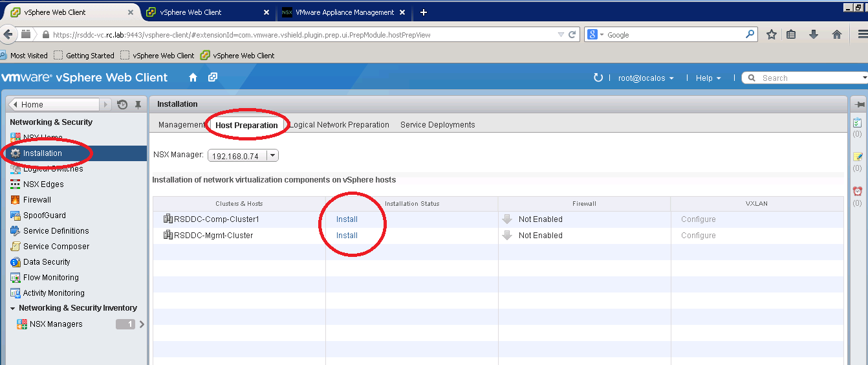The image size is (868, 365).
Task: Select Service Composer in sidebar
Action: [x=56, y=247]
